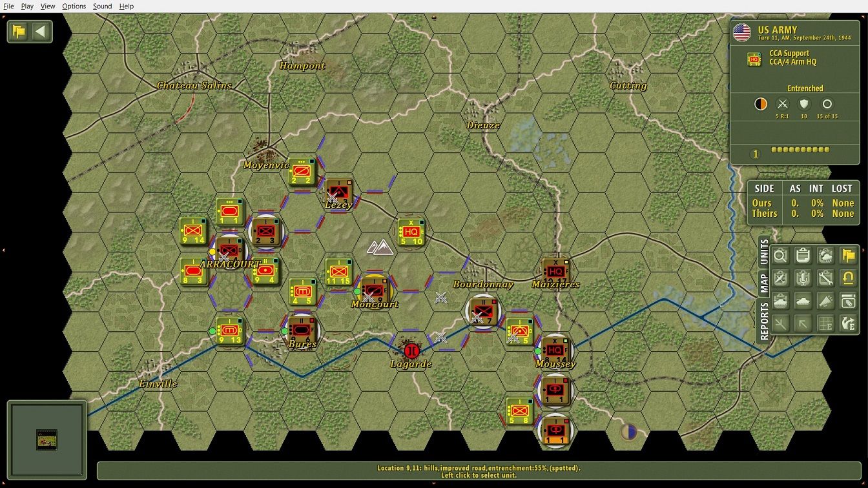Select the German unit marked 2 3
This screenshot has height=488, width=868.
[266, 231]
